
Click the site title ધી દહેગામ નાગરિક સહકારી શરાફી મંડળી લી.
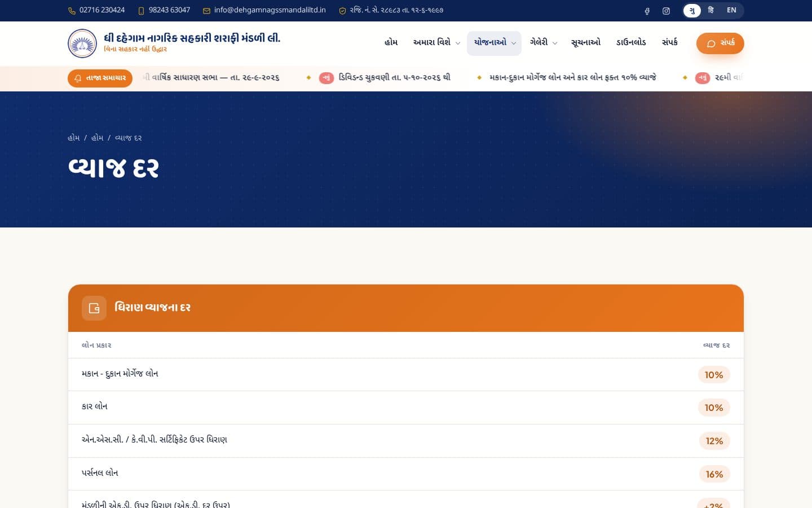tap(192, 38)
